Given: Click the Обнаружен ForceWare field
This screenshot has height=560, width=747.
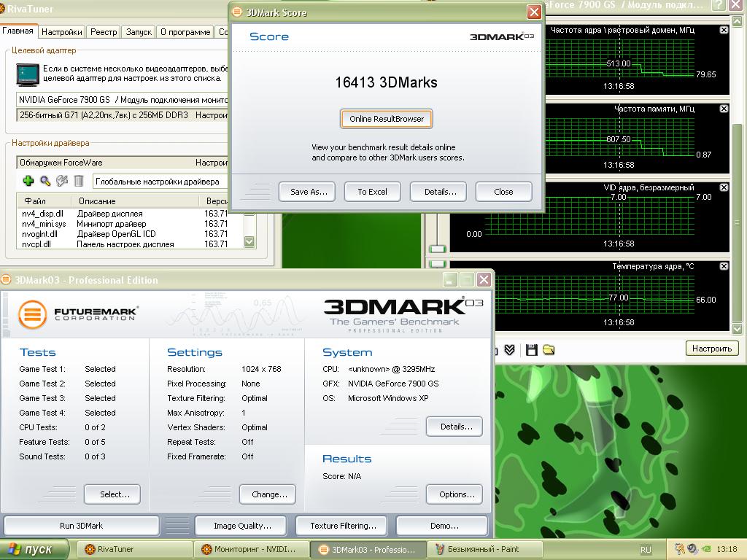Looking at the screenshot, I should click(122, 163).
